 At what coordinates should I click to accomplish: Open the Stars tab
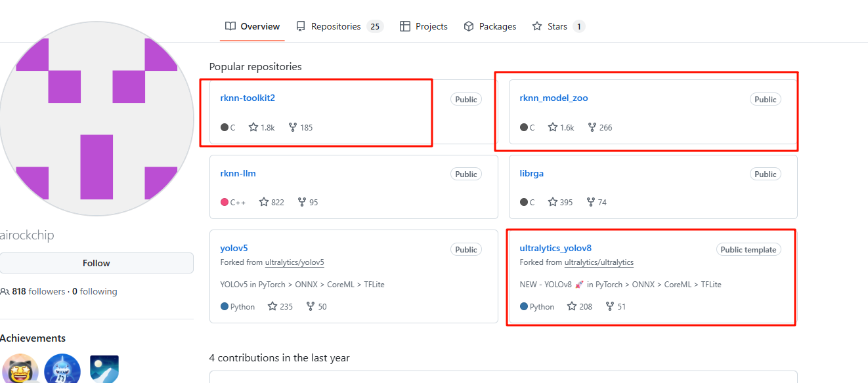[x=557, y=26]
